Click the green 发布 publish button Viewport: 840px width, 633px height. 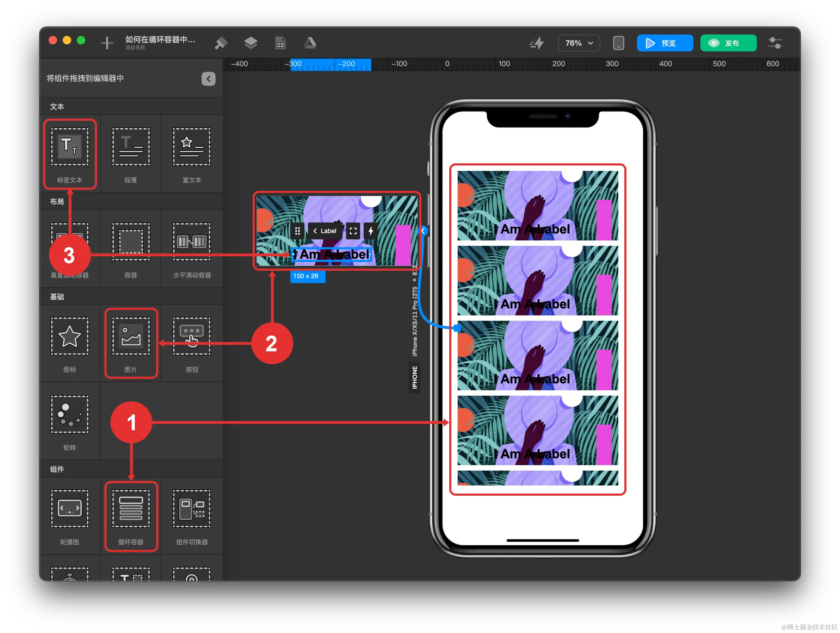pyautogui.click(x=728, y=43)
